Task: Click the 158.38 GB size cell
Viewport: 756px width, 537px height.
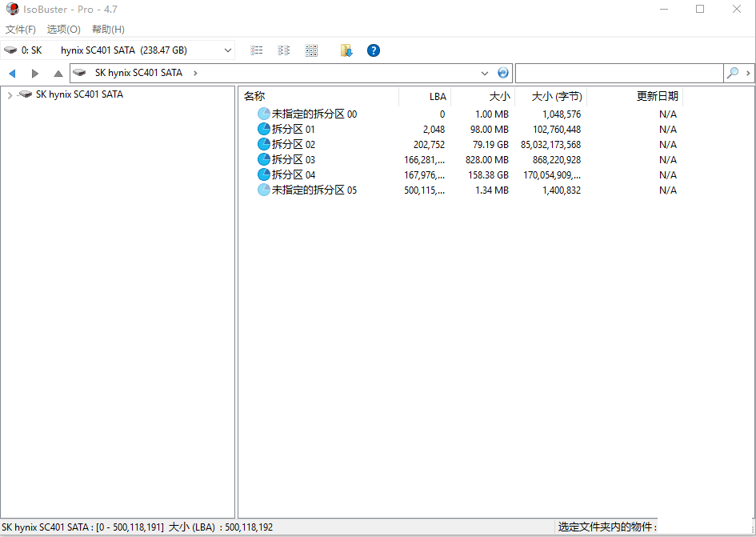Action: pyautogui.click(x=488, y=175)
